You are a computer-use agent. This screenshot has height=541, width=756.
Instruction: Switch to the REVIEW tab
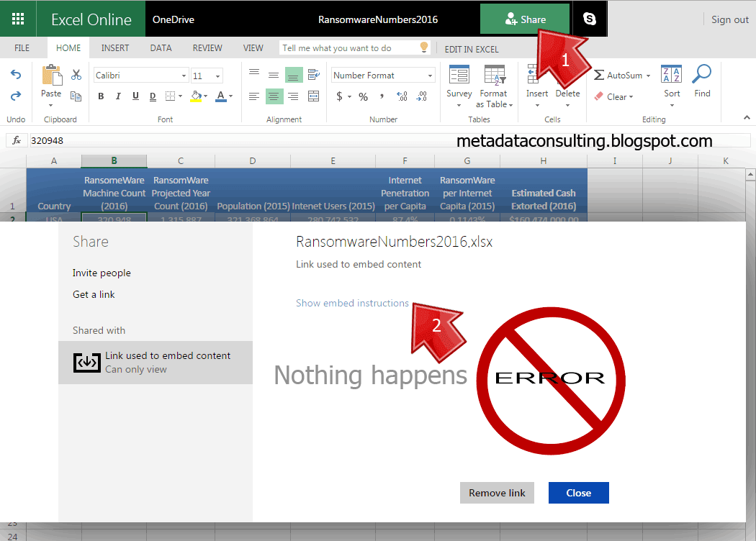pos(207,48)
